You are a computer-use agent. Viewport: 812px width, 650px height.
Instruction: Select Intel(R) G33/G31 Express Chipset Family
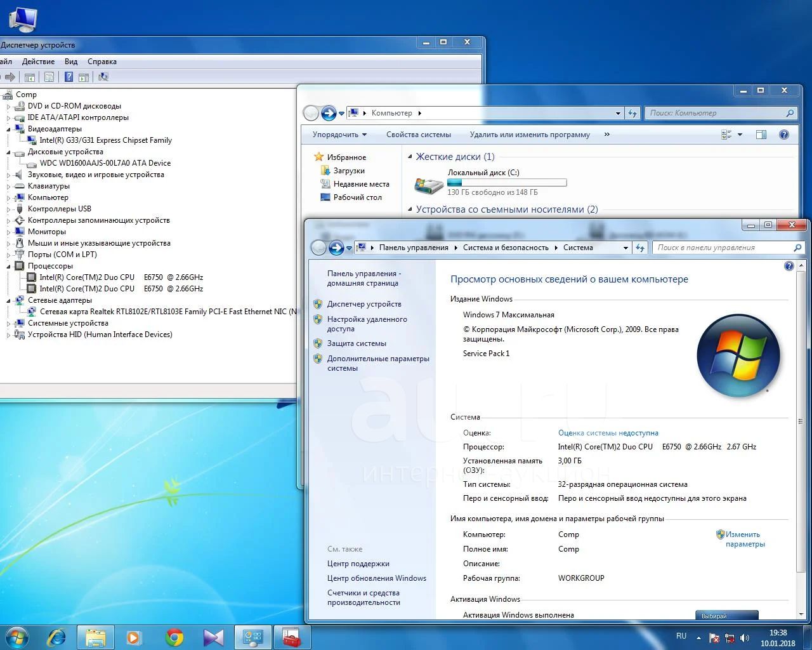click(x=105, y=140)
